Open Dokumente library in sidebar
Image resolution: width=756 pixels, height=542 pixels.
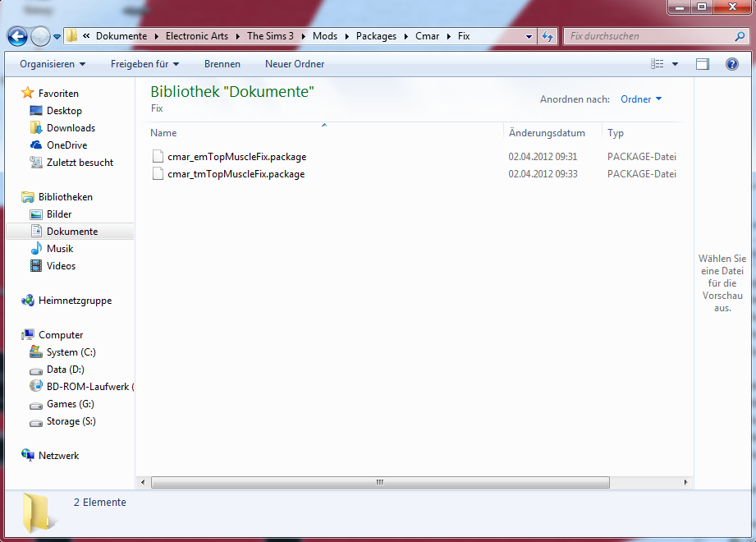[72, 232]
